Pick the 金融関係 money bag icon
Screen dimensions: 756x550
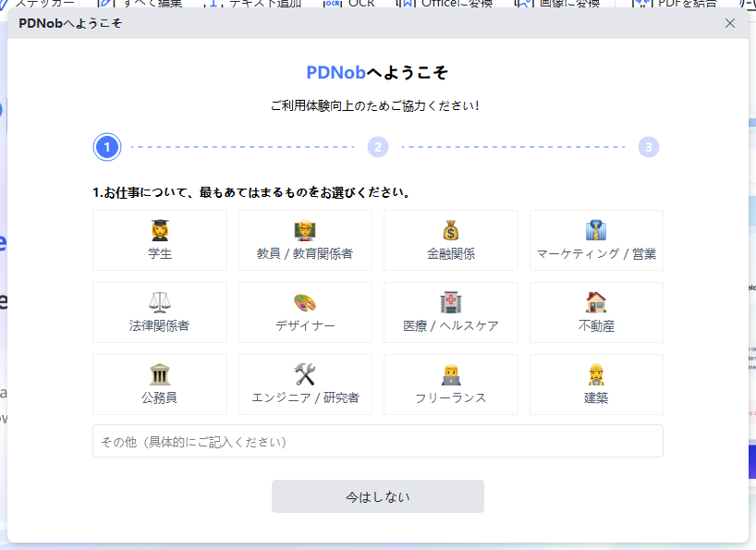(x=450, y=230)
